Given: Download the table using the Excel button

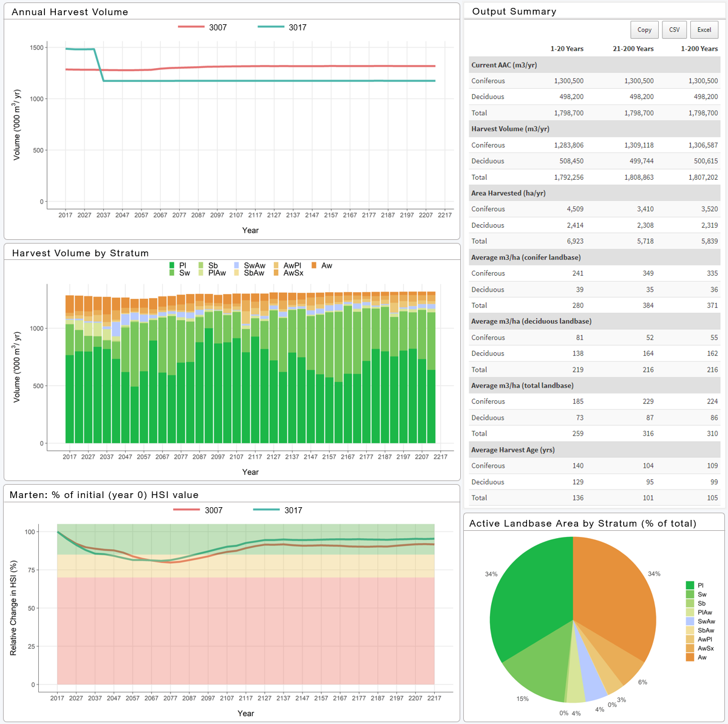Looking at the screenshot, I should click(x=704, y=30).
